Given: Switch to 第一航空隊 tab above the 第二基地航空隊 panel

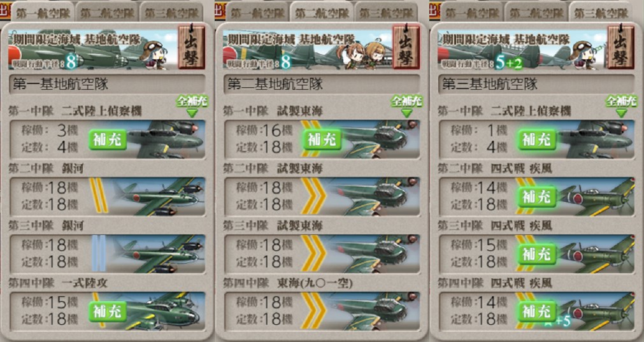Looking at the screenshot, I should [x=257, y=13].
